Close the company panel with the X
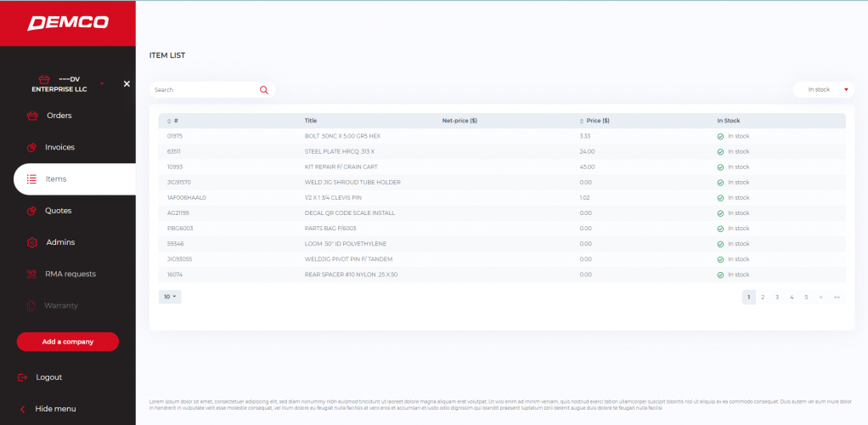Image resolution: width=868 pixels, height=425 pixels. click(x=127, y=83)
